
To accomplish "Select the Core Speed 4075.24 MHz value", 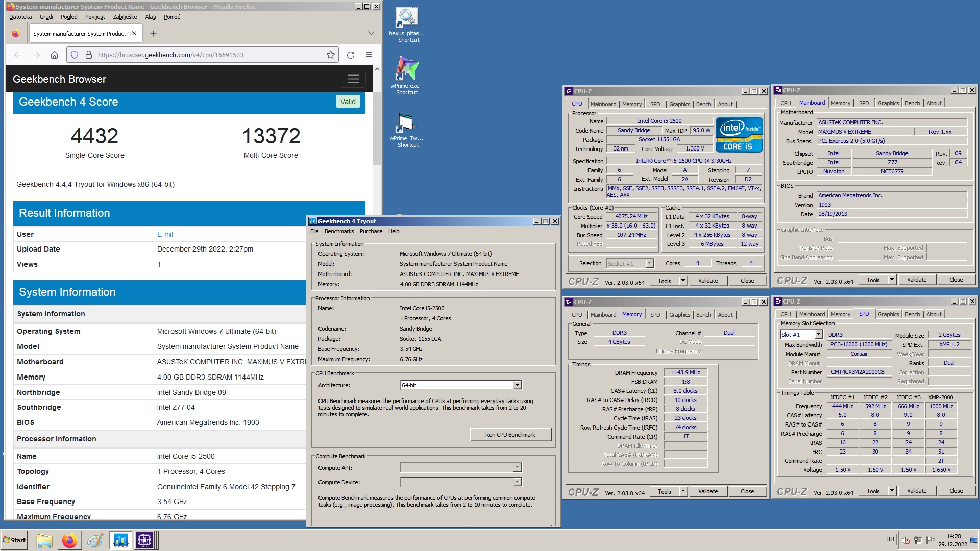I will (x=631, y=216).
